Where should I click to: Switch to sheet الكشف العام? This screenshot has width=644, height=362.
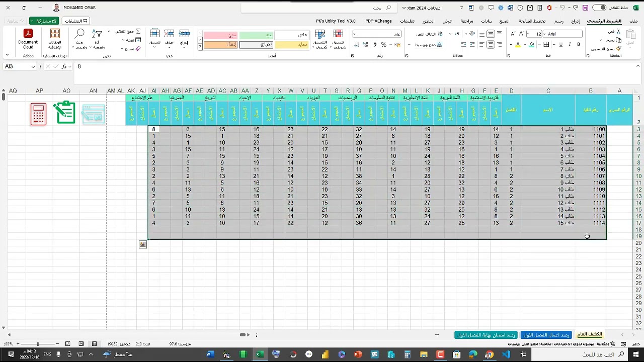[589, 335]
